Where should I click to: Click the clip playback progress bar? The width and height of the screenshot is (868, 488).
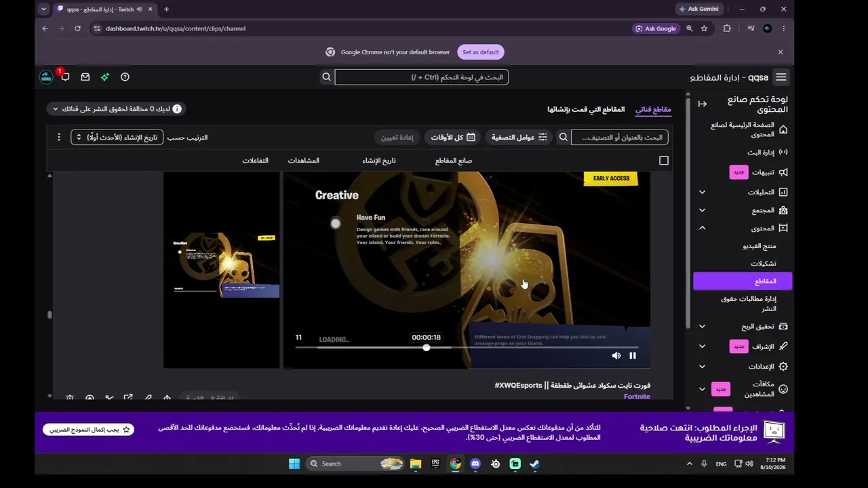point(467,348)
